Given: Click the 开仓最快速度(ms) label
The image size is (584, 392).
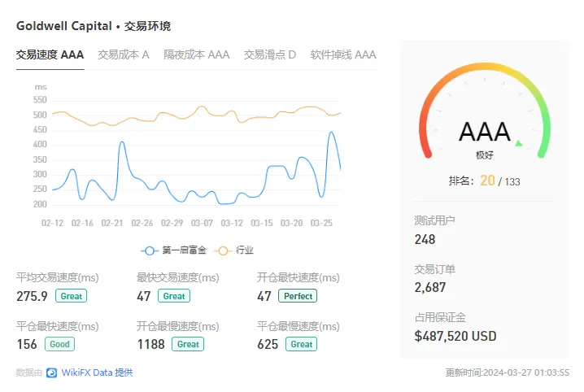Looking at the screenshot, I should pyautogui.click(x=298, y=277).
